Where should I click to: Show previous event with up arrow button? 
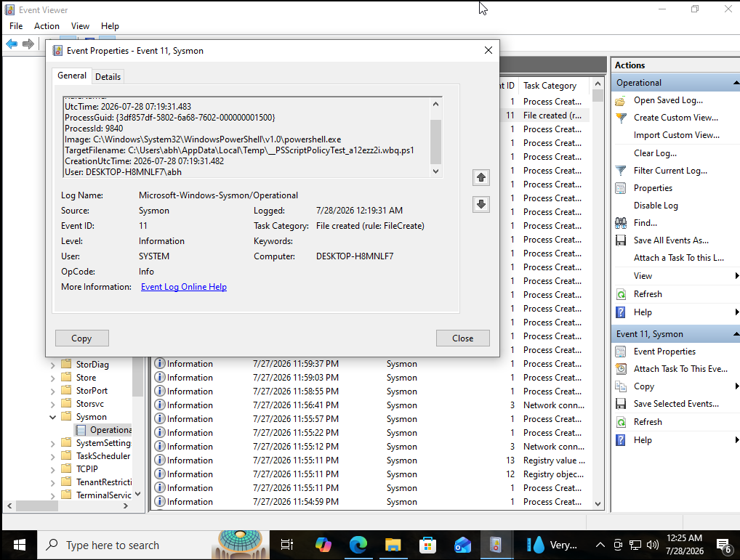(x=481, y=177)
